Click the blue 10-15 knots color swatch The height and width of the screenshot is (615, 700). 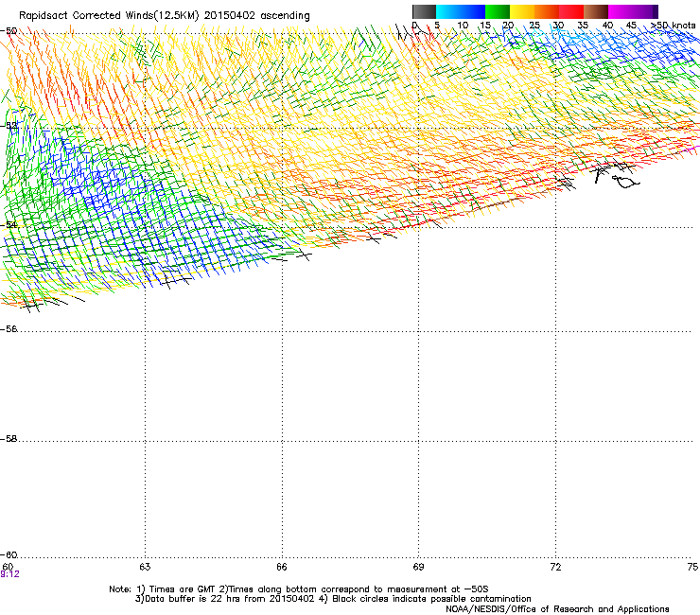click(x=472, y=11)
